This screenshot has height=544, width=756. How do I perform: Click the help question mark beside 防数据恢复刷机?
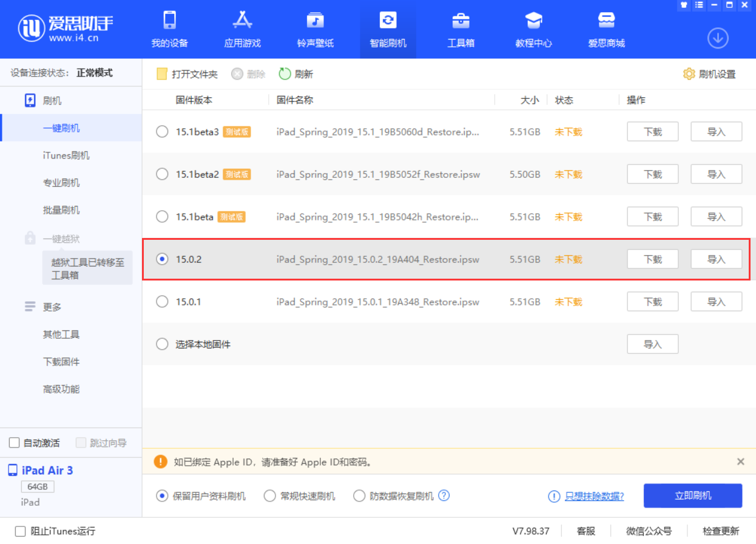coord(444,495)
